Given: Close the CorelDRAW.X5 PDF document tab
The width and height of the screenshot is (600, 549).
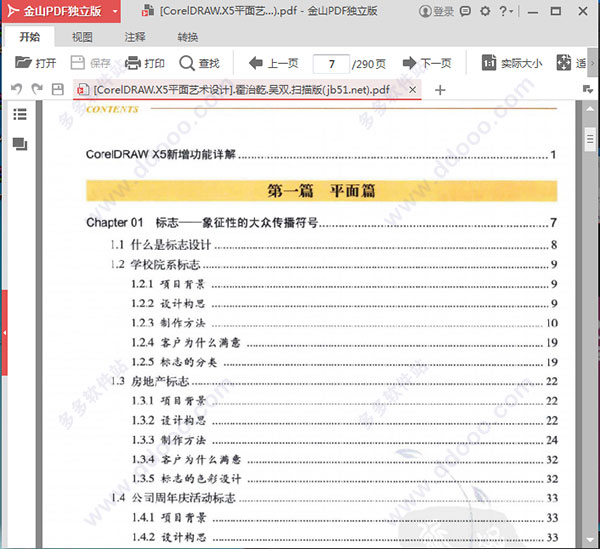Looking at the screenshot, I should [412, 90].
